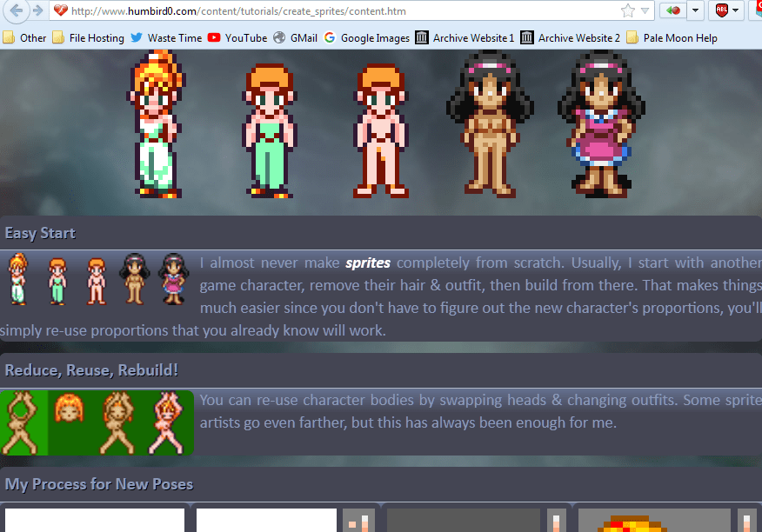762x532 pixels.
Task: Open the YouTube bookmark
Action: click(237, 37)
